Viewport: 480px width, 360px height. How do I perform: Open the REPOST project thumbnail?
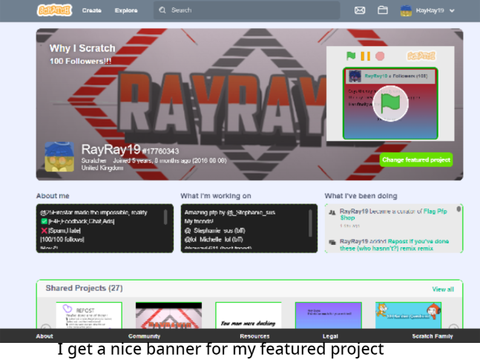tap(89, 315)
